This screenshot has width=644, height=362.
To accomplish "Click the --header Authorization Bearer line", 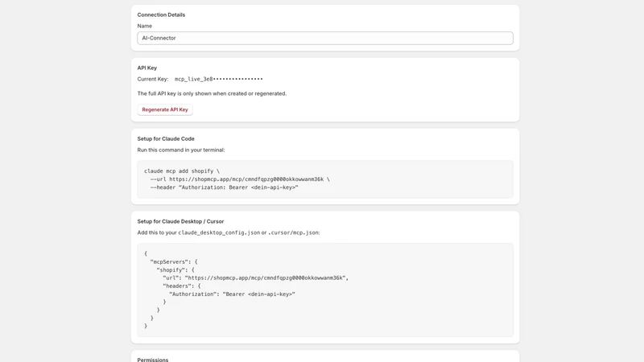I will point(225,187).
